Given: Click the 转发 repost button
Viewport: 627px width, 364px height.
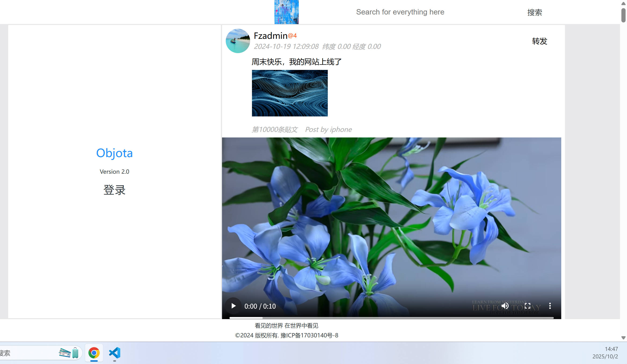Looking at the screenshot, I should tap(540, 41).
